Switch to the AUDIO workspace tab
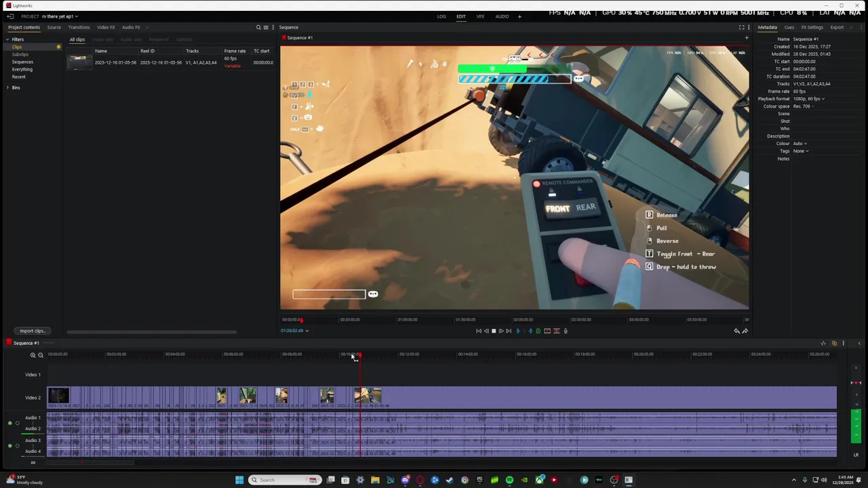Image resolution: width=868 pixels, height=488 pixels. (x=502, y=16)
